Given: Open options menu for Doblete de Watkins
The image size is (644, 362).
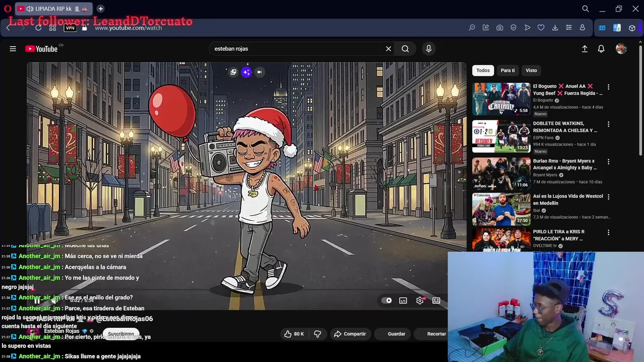Looking at the screenshot, I should pyautogui.click(x=608, y=124).
